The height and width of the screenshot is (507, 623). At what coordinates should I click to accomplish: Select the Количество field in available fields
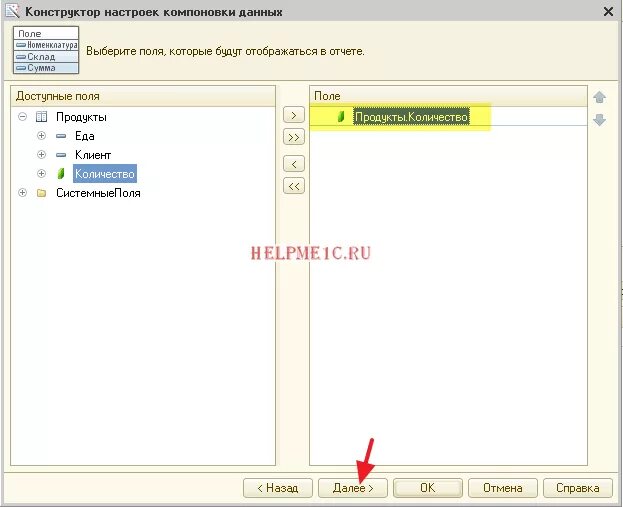pos(105,174)
